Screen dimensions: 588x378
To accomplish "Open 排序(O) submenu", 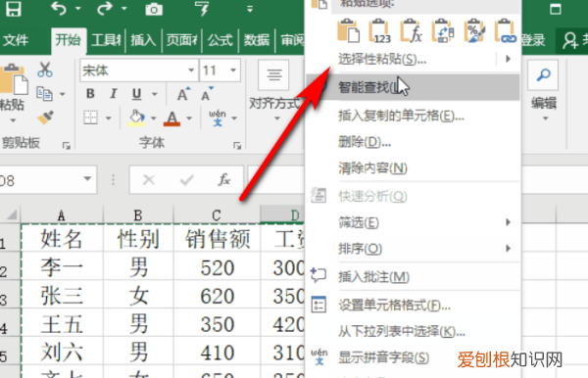I will [413, 249].
